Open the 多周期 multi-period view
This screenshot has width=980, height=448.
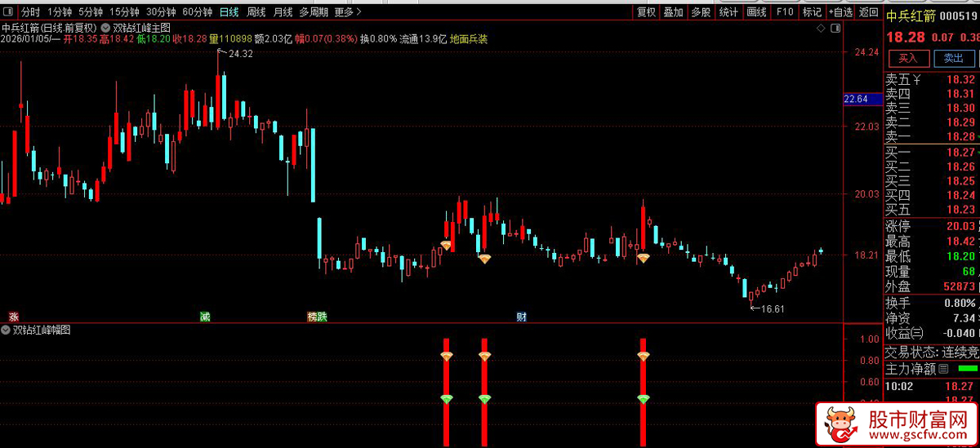[x=314, y=12]
